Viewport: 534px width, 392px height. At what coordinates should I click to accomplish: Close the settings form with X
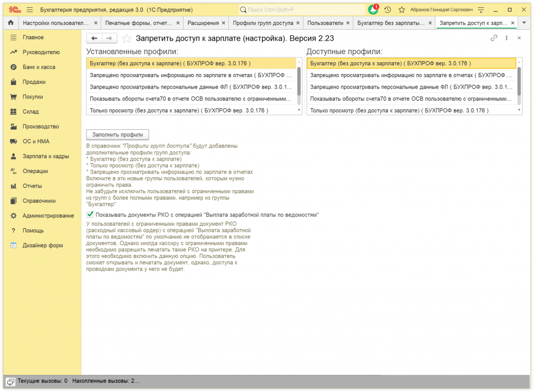[x=519, y=38]
